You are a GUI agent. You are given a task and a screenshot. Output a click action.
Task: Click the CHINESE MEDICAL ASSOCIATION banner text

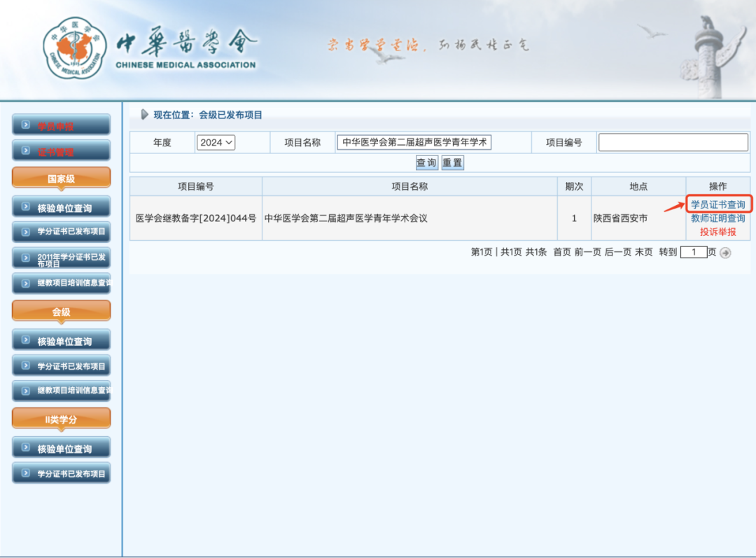click(185, 65)
